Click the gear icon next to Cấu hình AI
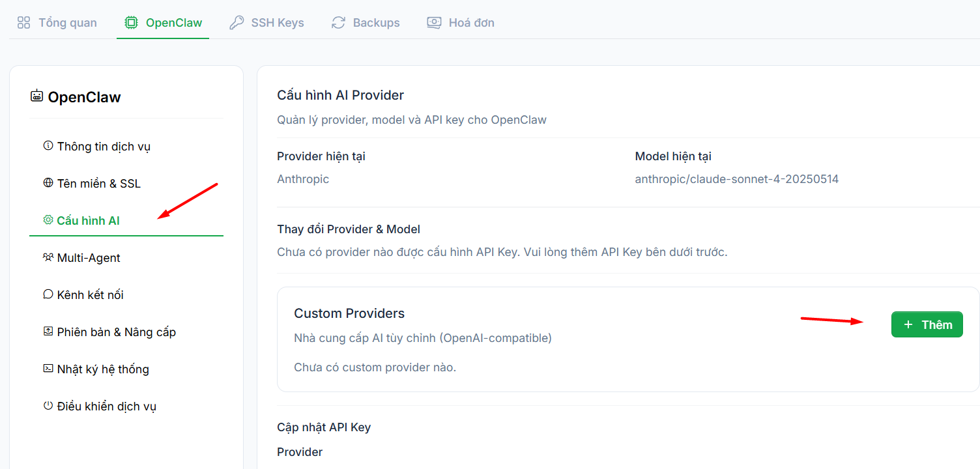980x469 pixels. 48,220
